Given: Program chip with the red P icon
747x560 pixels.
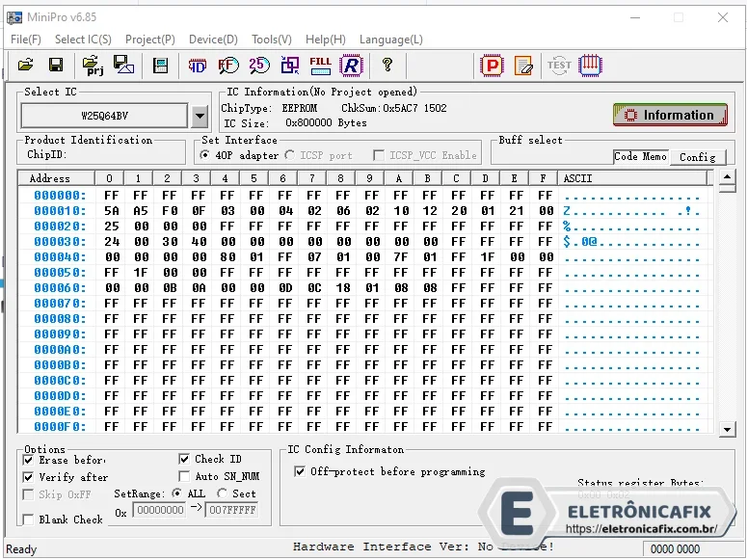Looking at the screenshot, I should (x=493, y=66).
